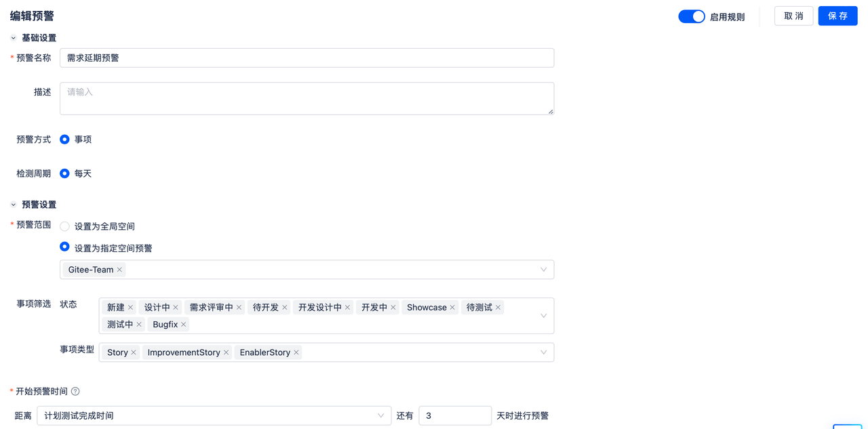The width and height of the screenshot is (868, 429).
Task: Click the 保存 button
Action: point(837,16)
